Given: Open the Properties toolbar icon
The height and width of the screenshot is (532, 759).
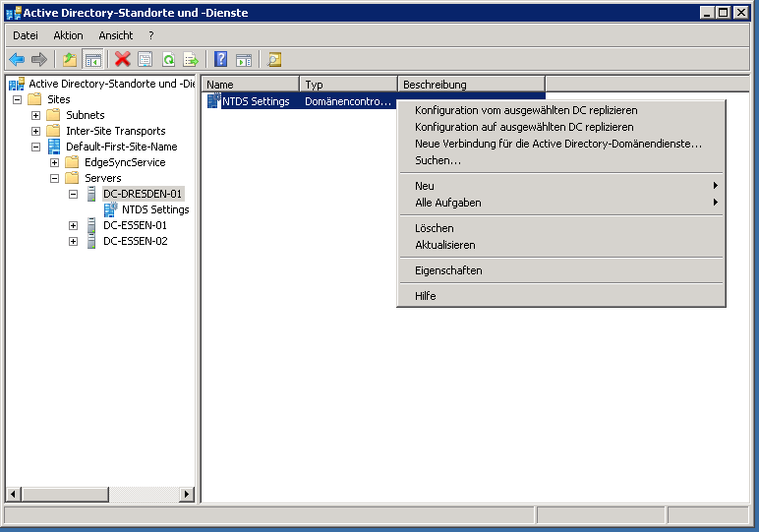Looking at the screenshot, I should point(146,60).
